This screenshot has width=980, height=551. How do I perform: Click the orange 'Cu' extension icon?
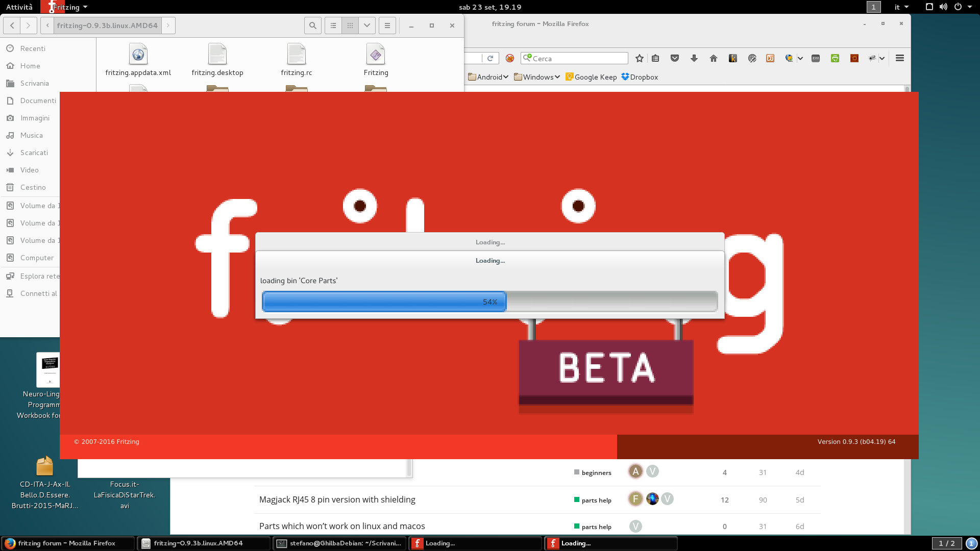(x=770, y=58)
